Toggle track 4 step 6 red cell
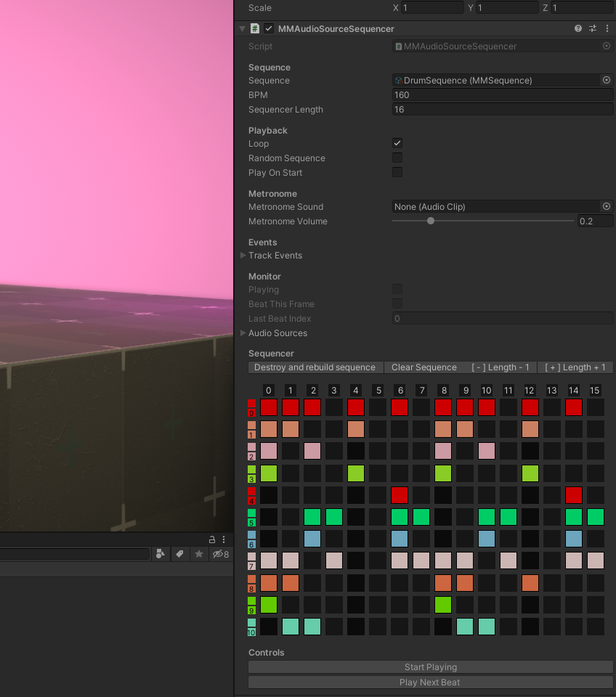The height and width of the screenshot is (697, 616). pos(400,495)
